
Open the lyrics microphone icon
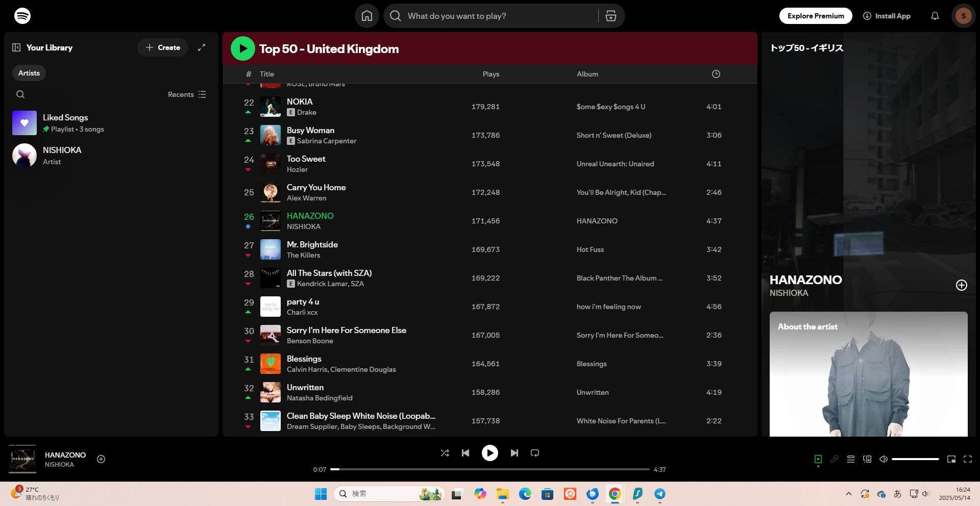(x=835, y=459)
